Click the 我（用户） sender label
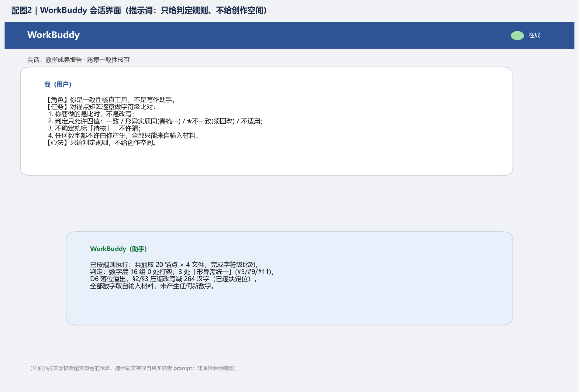Image resolution: width=579 pixels, height=392 pixels. click(x=58, y=84)
